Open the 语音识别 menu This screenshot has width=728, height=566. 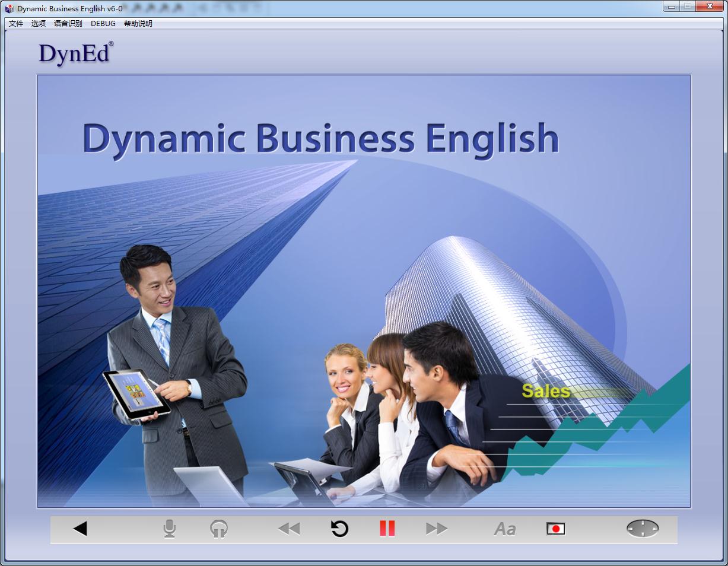[x=68, y=24]
